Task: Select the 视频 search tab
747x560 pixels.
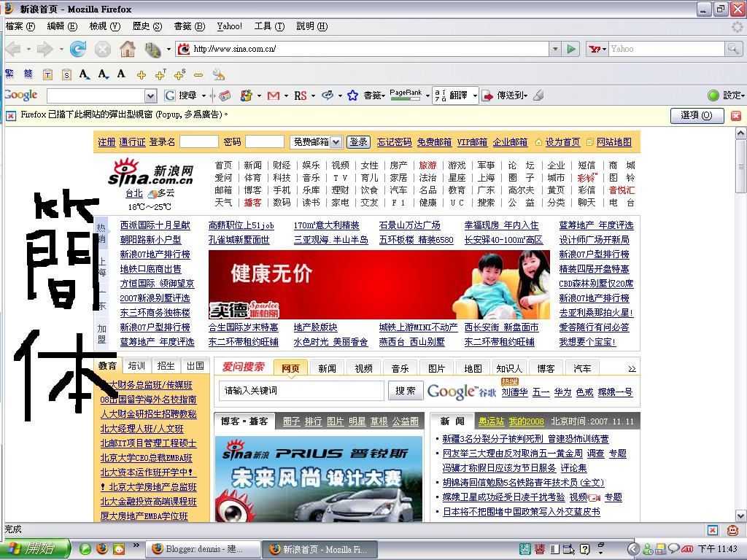Action: coord(364,368)
